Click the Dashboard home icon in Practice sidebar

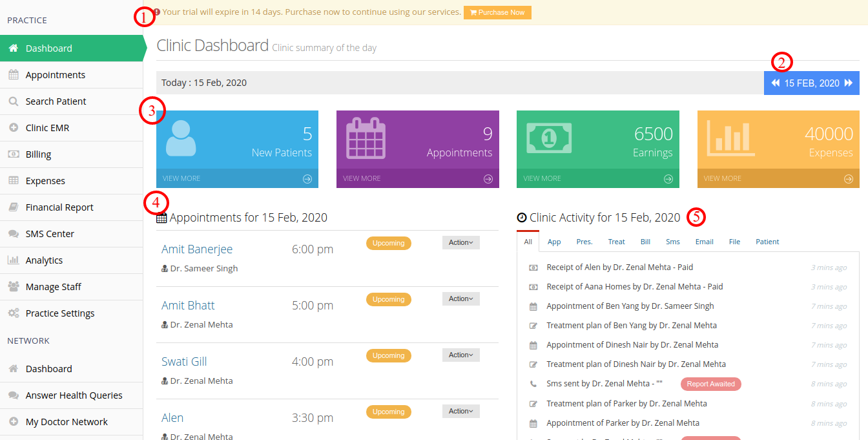[13, 48]
